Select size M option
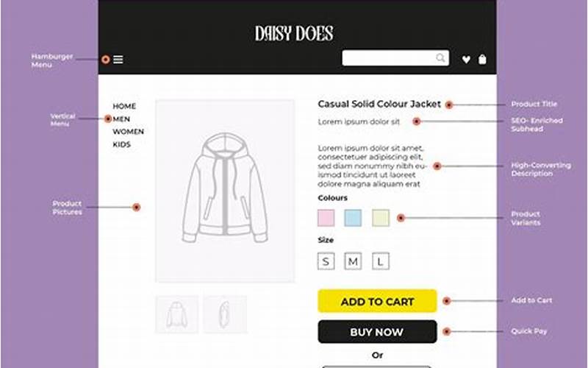This screenshot has height=368, width=588. [353, 261]
